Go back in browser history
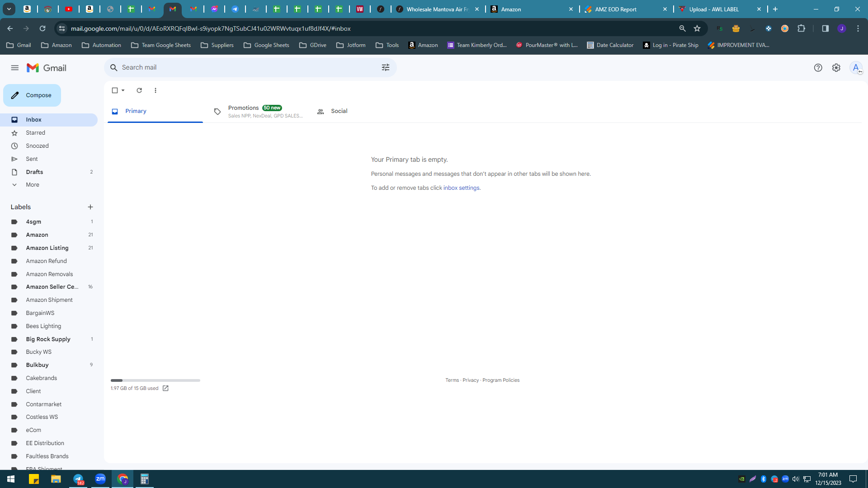The width and height of the screenshot is (868, 488). pyautogui.click(x=10, y=28)
